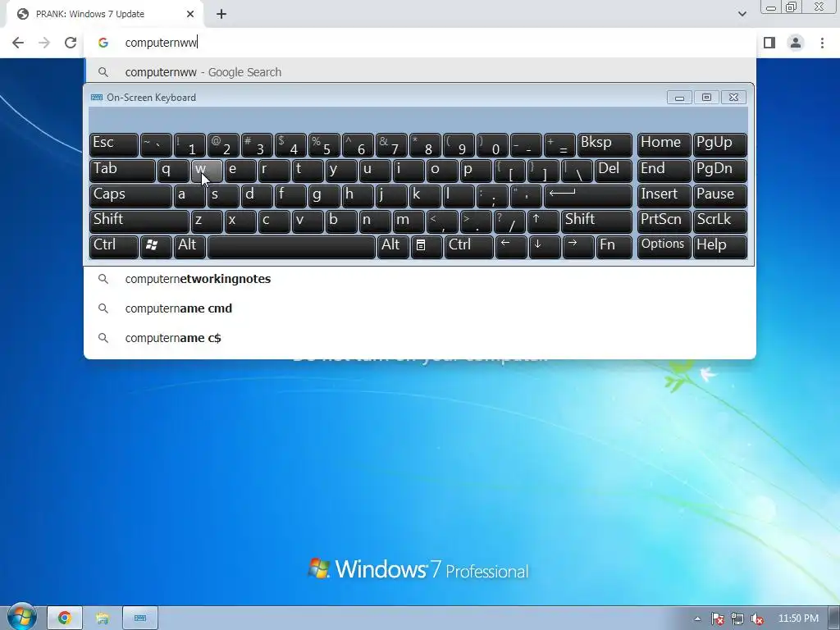Toggle the left Alt key on the keyboard
Image resolution: width=840 pixels, height=630 pixels.
[189, 247]
